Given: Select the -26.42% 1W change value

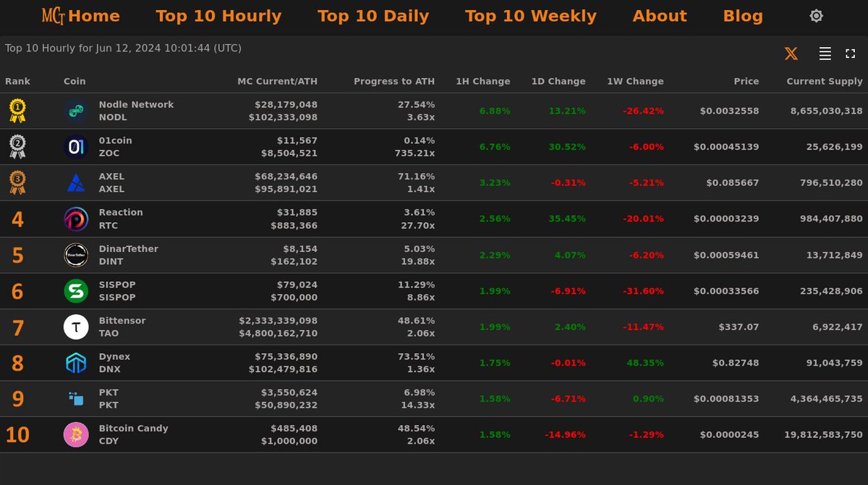Looking at the screenshot, I should [x=643, y=111].
